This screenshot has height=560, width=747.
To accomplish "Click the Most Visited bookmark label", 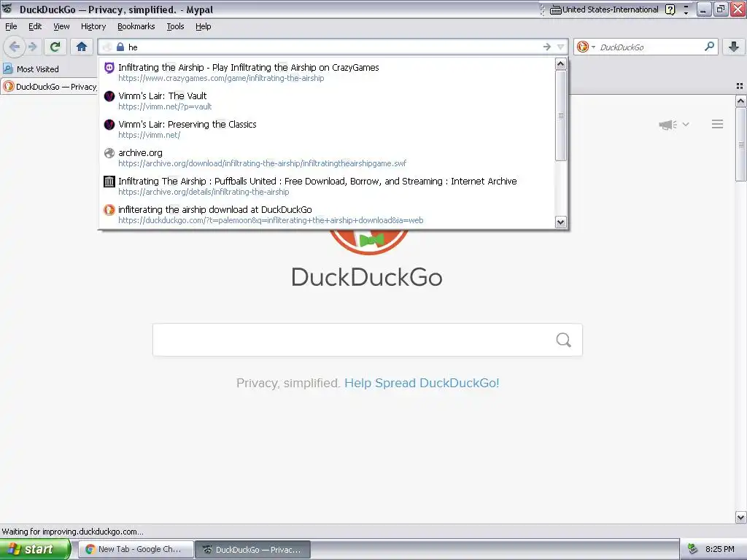I will 38,69.
